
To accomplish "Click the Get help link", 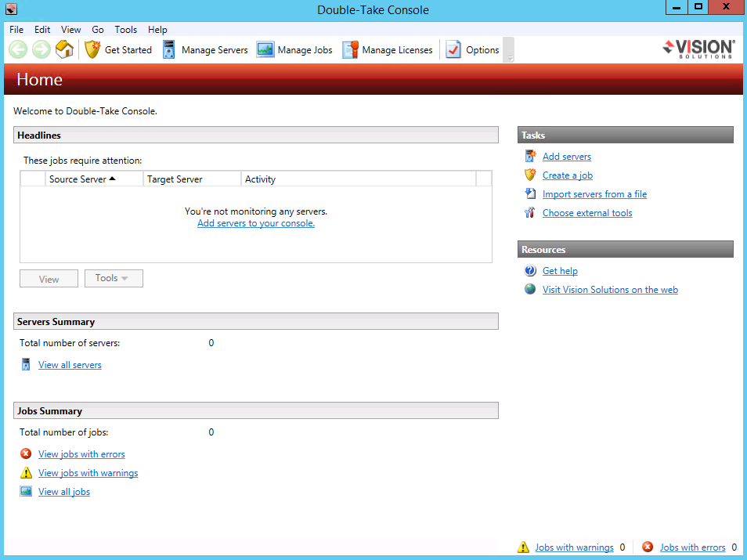I will coord(560,271).
